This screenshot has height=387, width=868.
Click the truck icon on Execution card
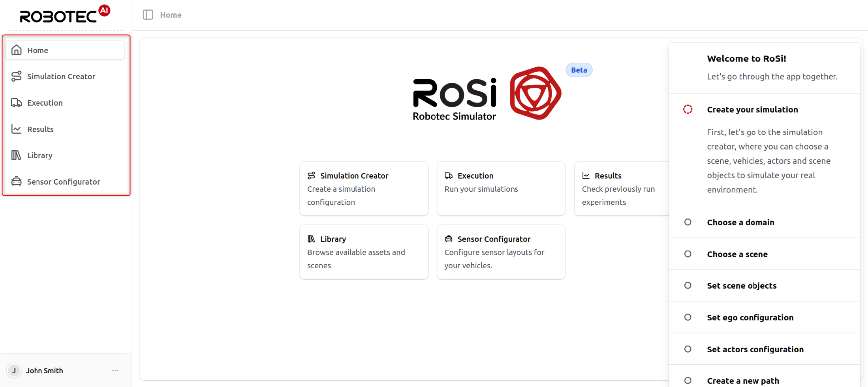coord(449,176)
